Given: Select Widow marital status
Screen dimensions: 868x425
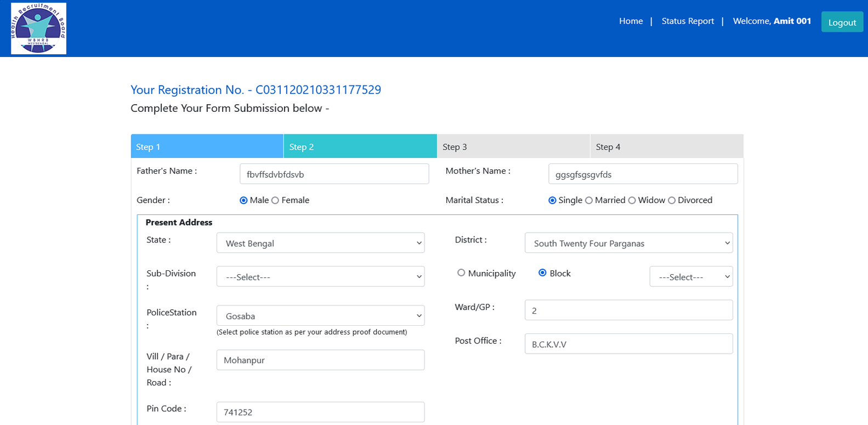Looking at the screenshot, I should [632, 201].
